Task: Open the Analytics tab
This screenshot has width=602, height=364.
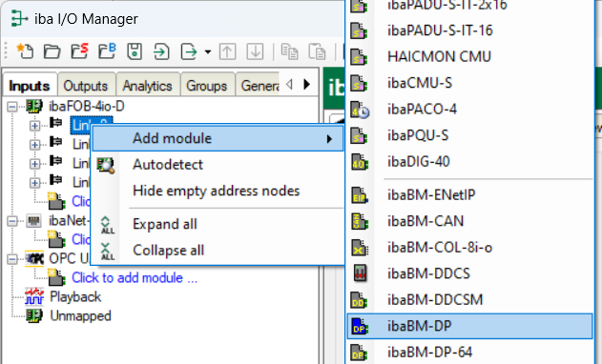Action: click(148, 86)
